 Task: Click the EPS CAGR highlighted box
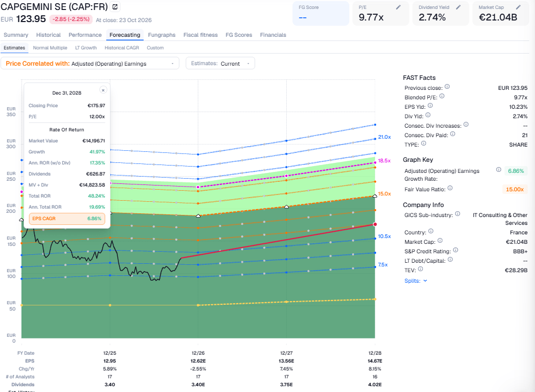click(67, 219)
